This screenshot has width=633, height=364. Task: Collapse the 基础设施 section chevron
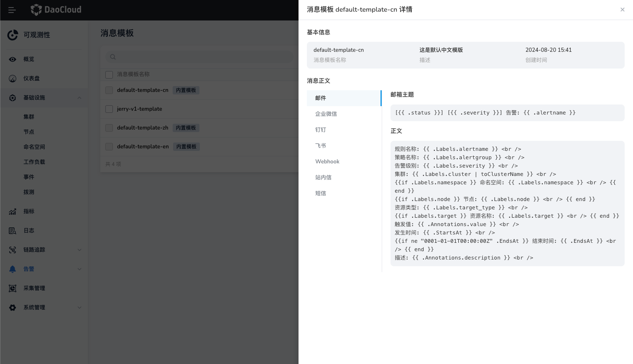tap(79, 98)
